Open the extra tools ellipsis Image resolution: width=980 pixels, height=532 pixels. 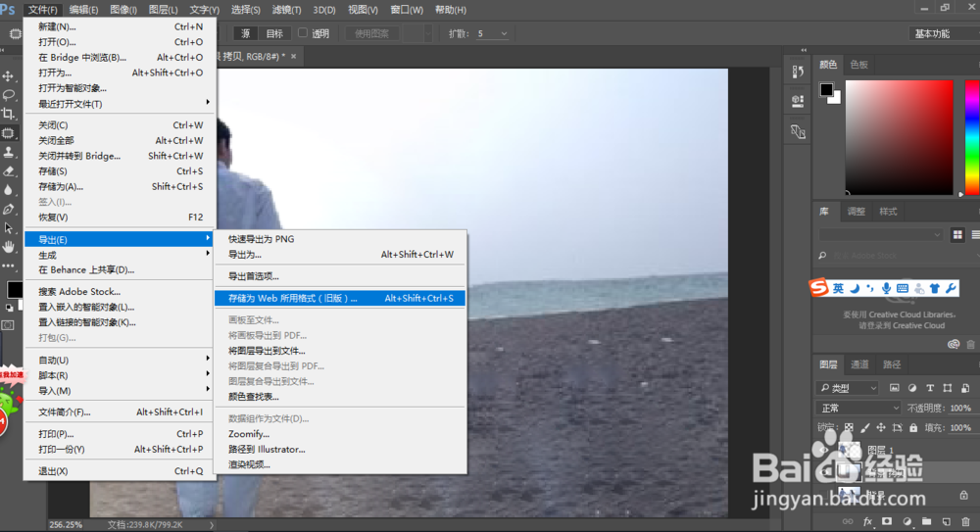click(x=8, y=266)
